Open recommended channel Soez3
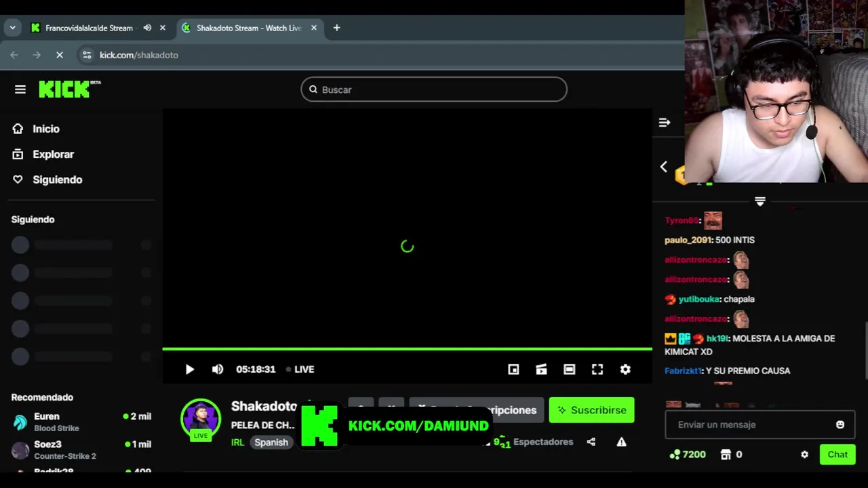 point(81,449)
